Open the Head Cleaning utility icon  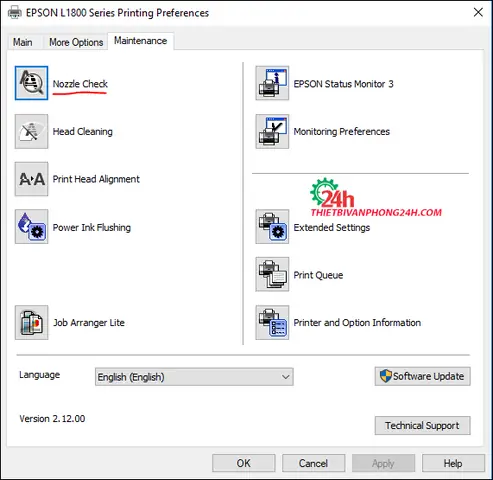point(31,131)
